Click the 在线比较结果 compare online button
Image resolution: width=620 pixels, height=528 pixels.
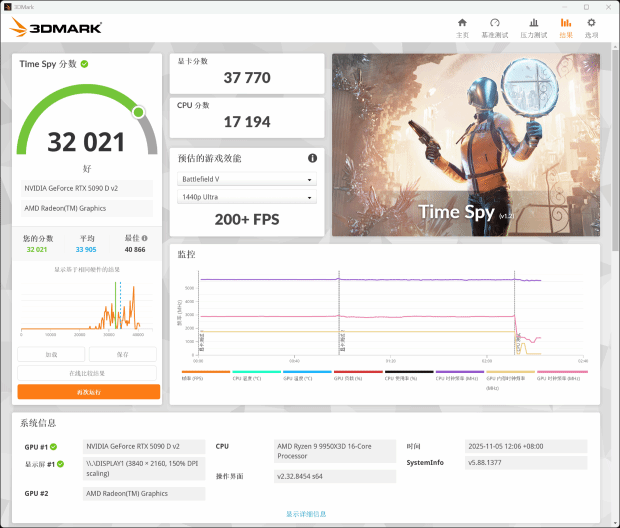88,373
